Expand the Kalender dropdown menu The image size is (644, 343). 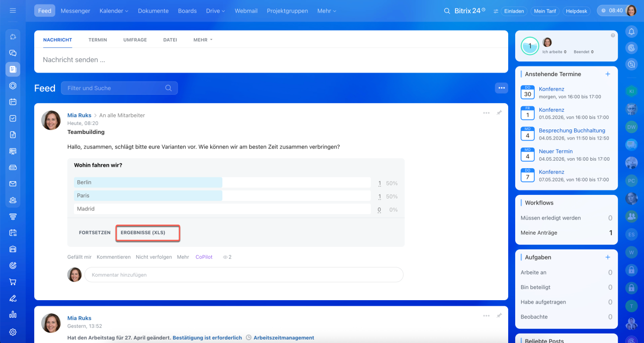(114, 11)
